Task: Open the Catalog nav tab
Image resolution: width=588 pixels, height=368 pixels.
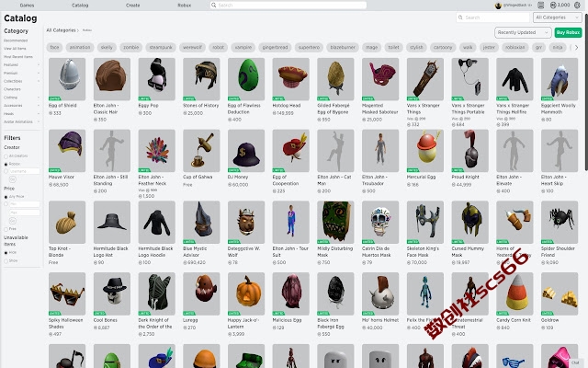Action: (80, 6)
